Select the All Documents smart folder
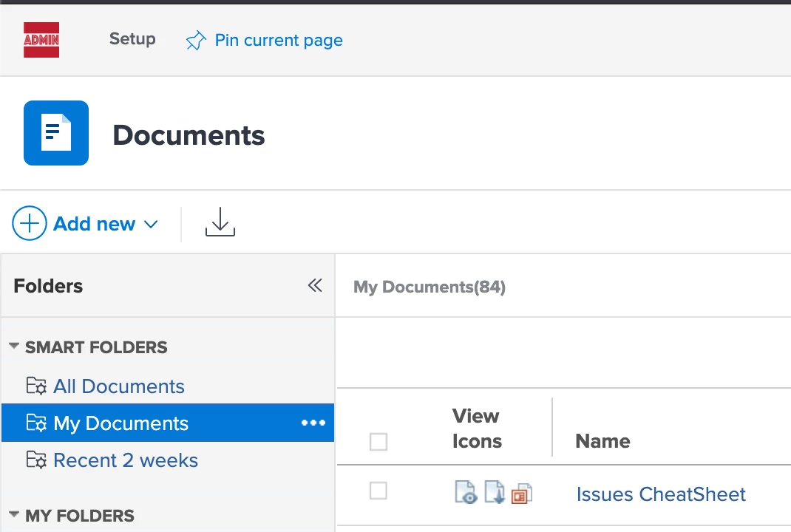This screenshot has width=791, height=532. tap(118, 386)
